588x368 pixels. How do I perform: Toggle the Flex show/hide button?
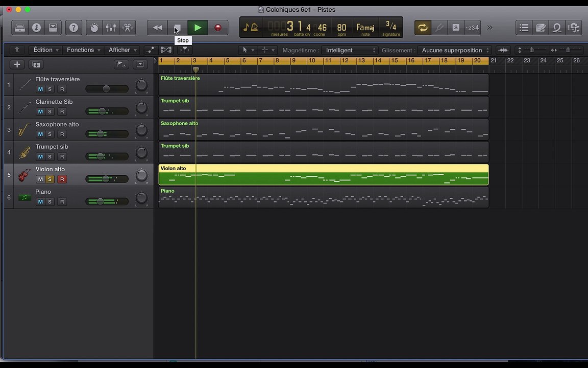click(166, 50)
